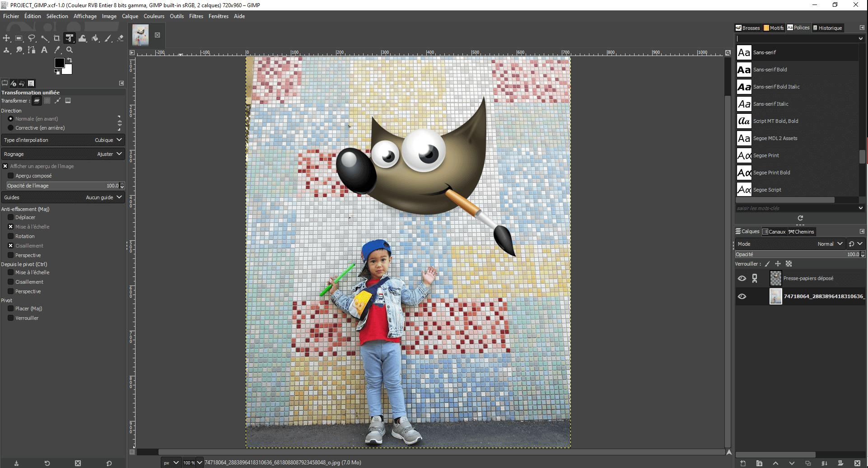Switch to the Canaux tab
The height and width of the screenshot is (468, 868).
(x=774, y=232)
